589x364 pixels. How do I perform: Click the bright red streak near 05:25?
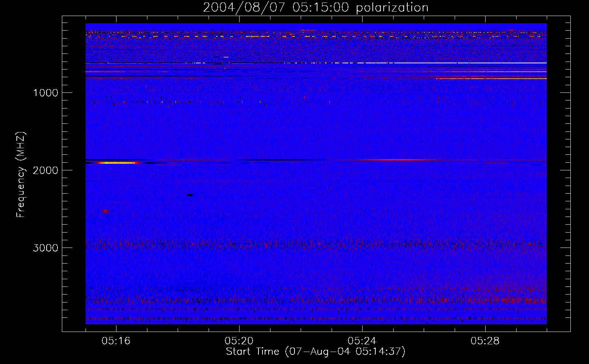[x=395, y=160]
